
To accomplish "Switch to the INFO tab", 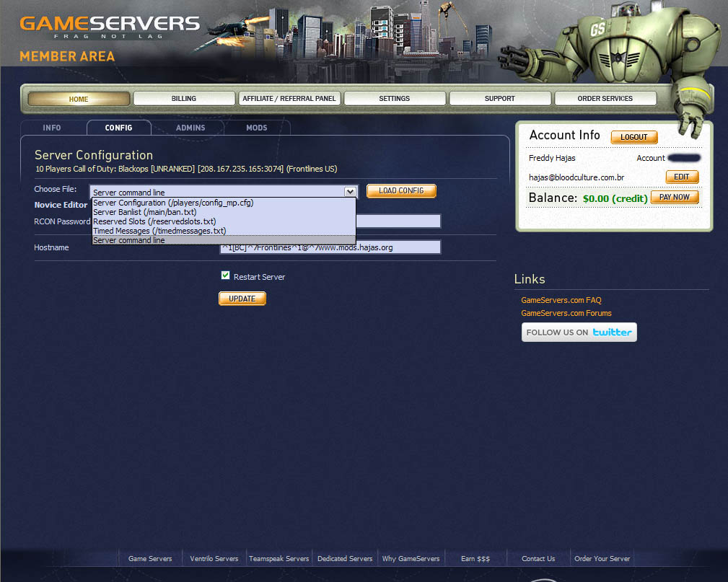I will (52, 128).
